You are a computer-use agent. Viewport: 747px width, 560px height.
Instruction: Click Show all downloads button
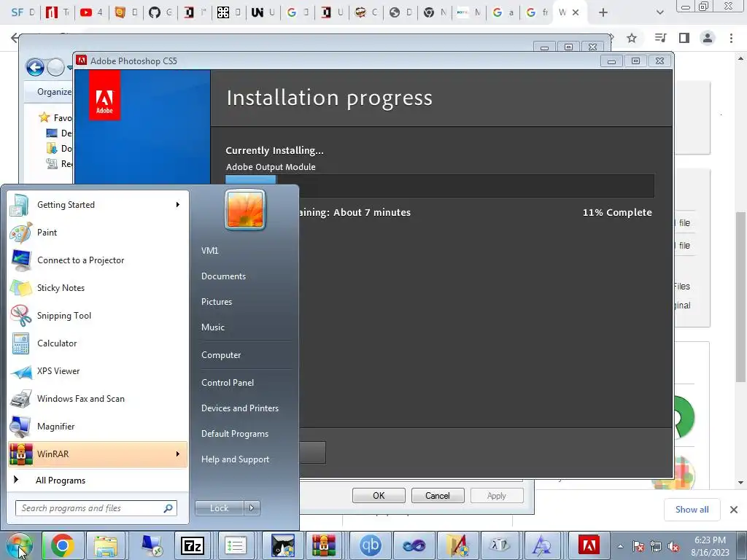(x=692, y=510)
